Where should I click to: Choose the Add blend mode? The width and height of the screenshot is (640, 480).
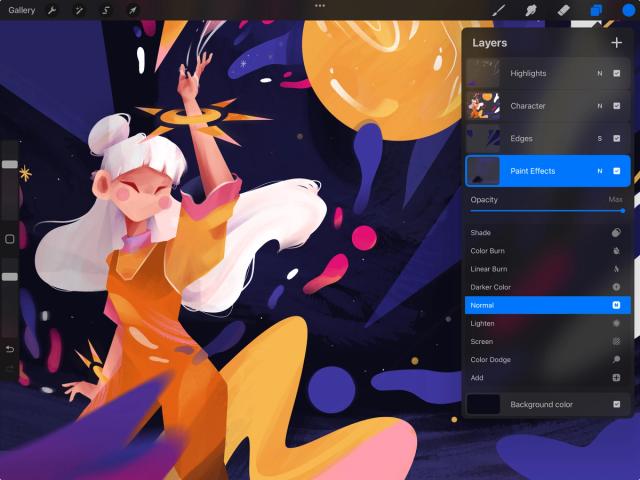pos(548,378)
